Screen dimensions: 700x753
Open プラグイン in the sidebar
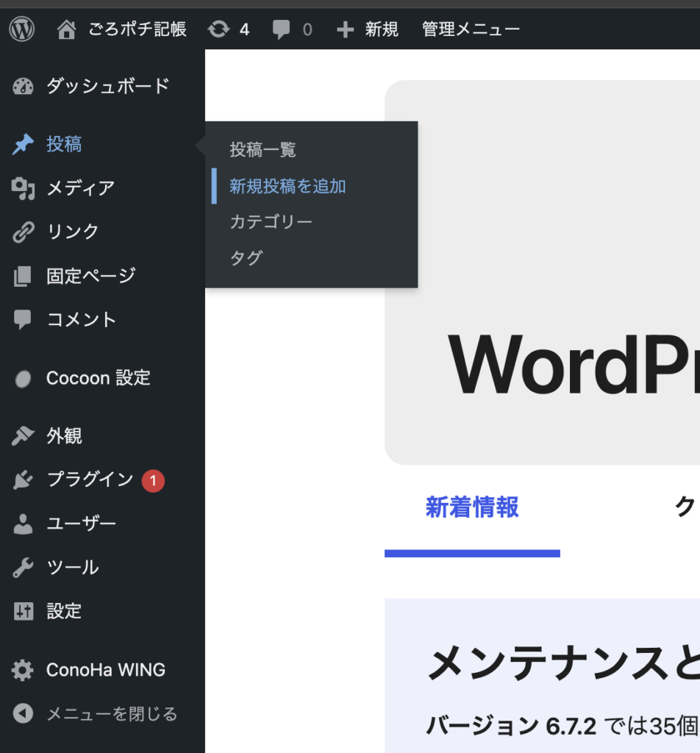pos(90,479)
